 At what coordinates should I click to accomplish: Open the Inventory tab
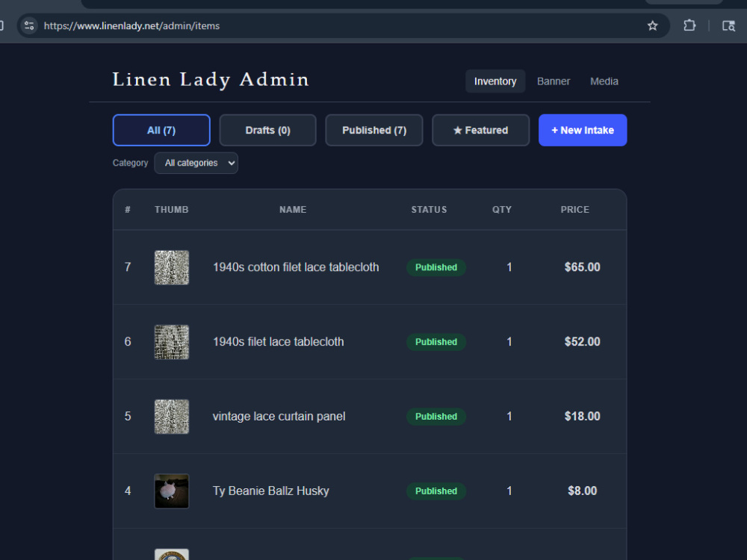click(495, 81)
